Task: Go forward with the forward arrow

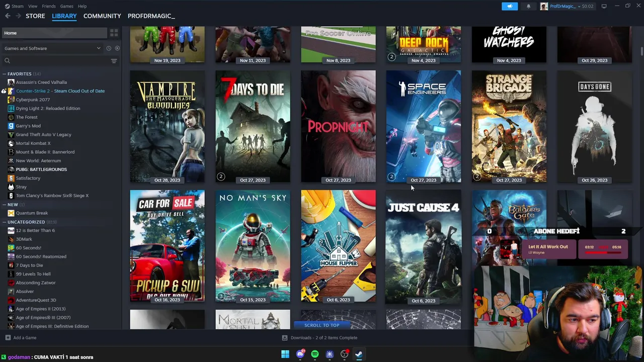Action: 18,16
